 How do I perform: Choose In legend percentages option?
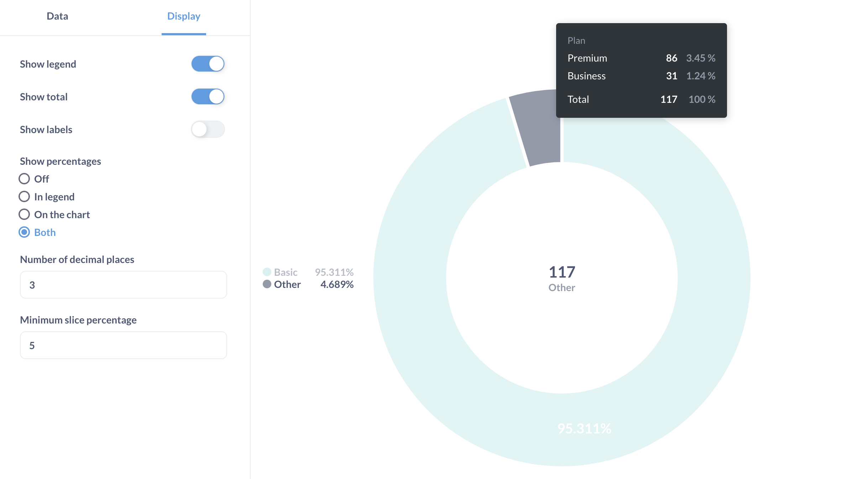24,197
